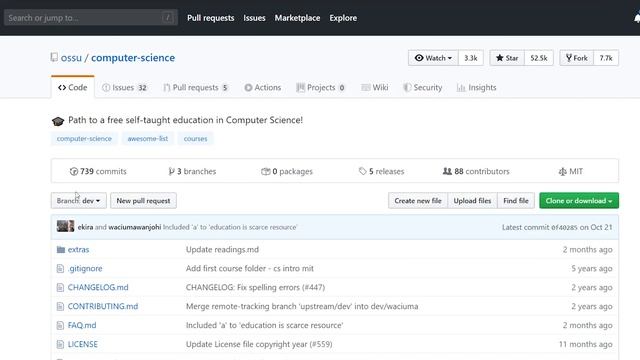This screenshot has width=640, height=360.
Task: Open the Watch dropdown
Action: point(433,58)
